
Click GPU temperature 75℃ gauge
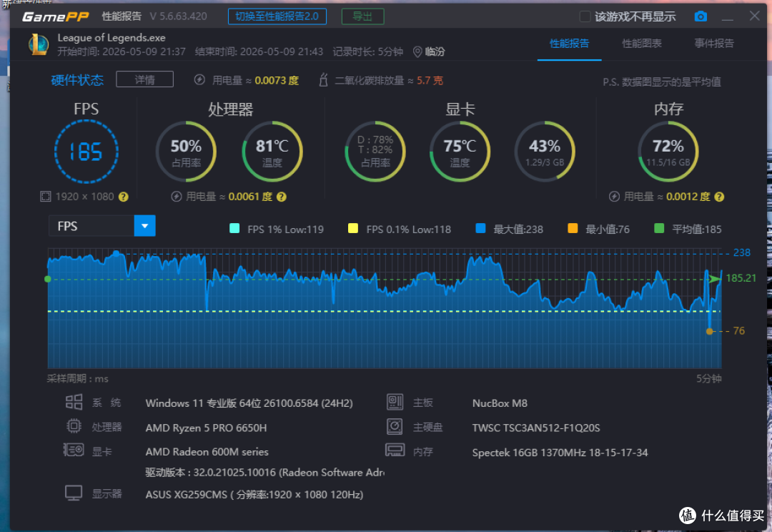[460, 151]
